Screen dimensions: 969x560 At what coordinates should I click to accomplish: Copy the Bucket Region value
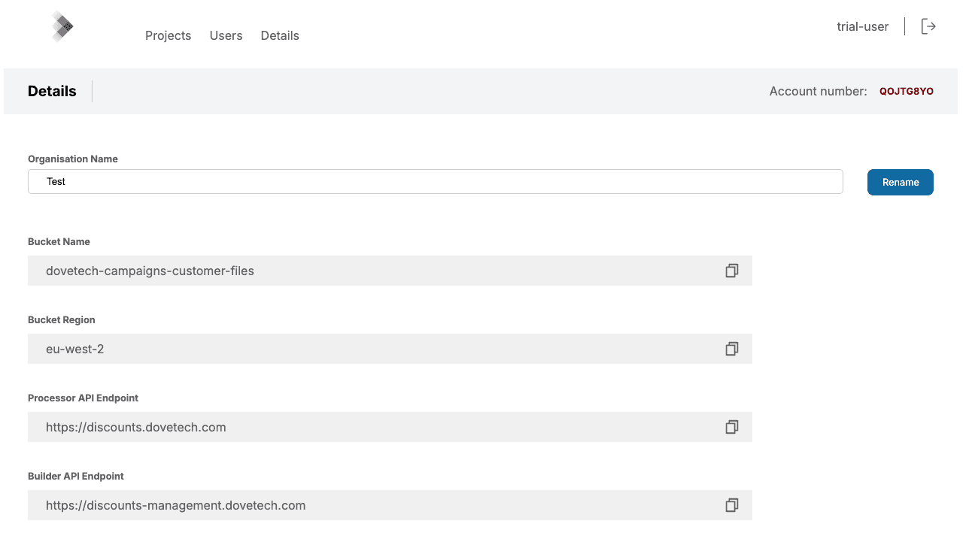(x=731, y=349)
